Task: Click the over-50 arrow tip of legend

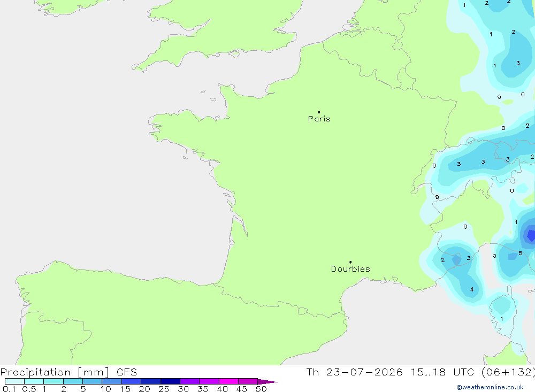Action: [x=267, y=382]
